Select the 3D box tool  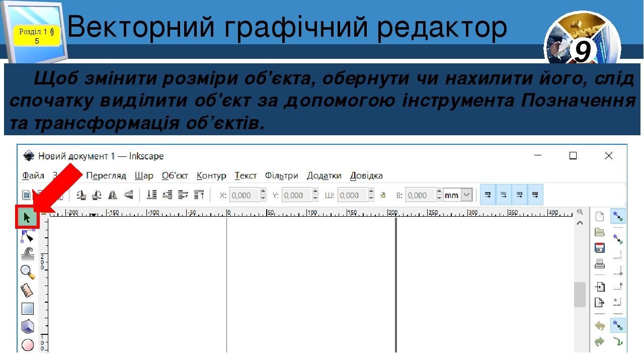coord(28,327)
